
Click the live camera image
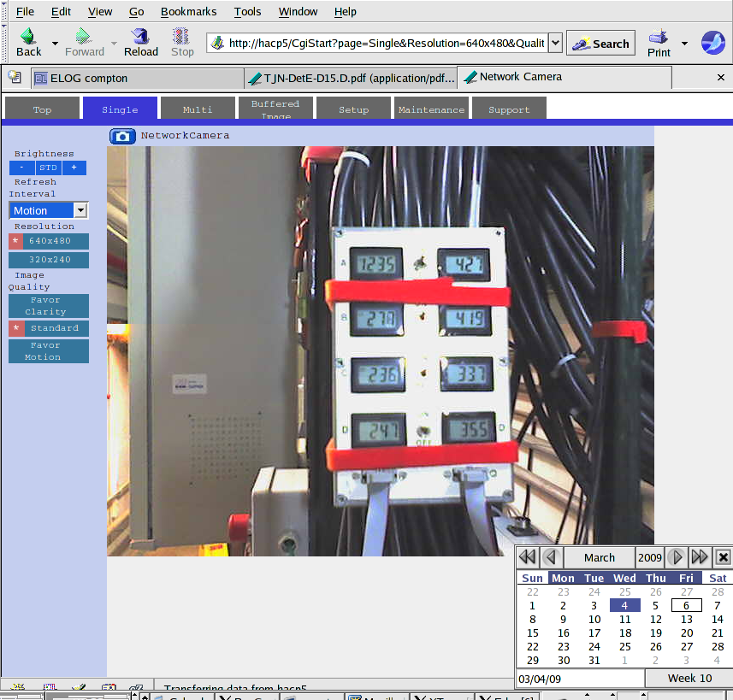[380, 351]
